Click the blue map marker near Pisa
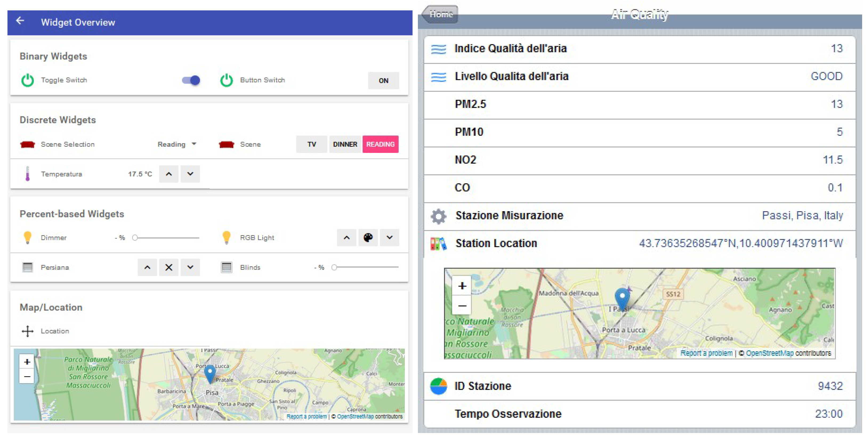This screenshot has height=441, width=868. coord(210,373)
